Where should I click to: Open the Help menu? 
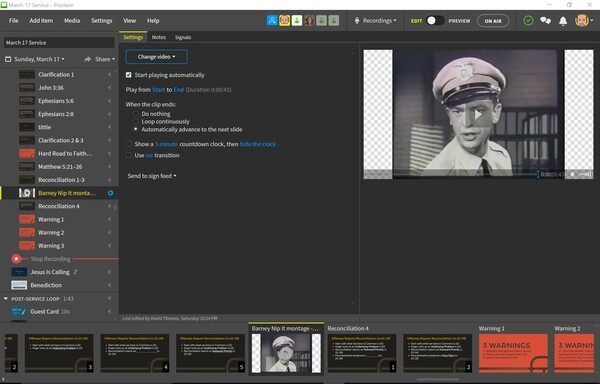coord(153,21)
